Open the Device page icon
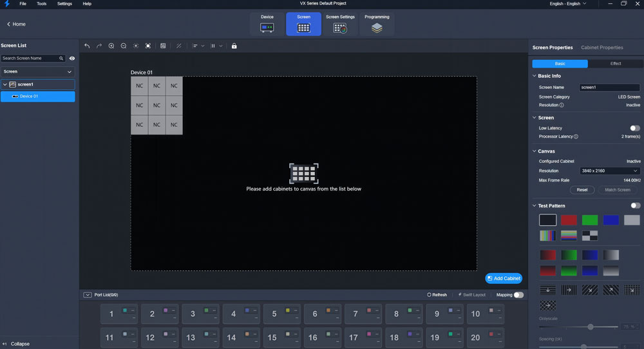The height and width of the screenshot is (349, 644). pyautogui.click(x=267, y=24)
